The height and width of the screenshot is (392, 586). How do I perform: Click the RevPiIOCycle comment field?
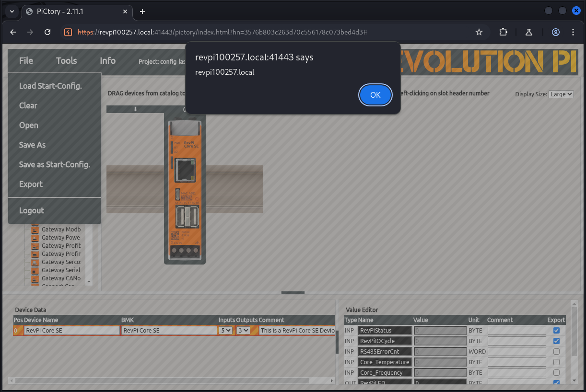[517, 341]
